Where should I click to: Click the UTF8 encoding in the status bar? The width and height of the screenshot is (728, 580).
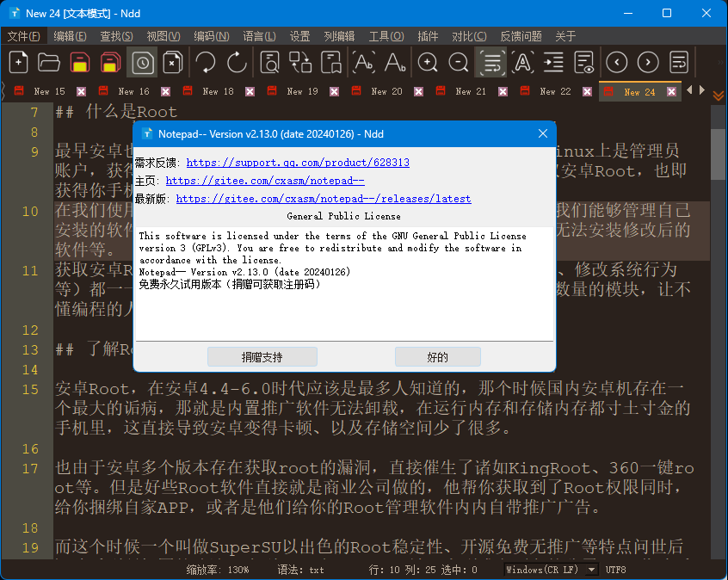(x=615, y=570)
